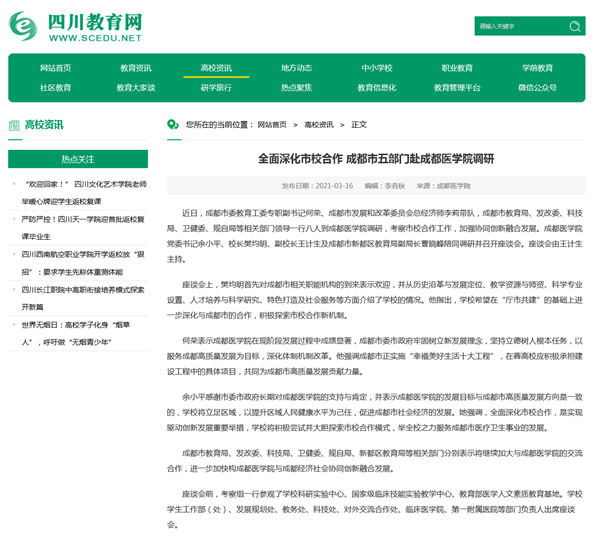
Task: Click the paragraph starting with 座谈会前
Action: click(375, 509)
